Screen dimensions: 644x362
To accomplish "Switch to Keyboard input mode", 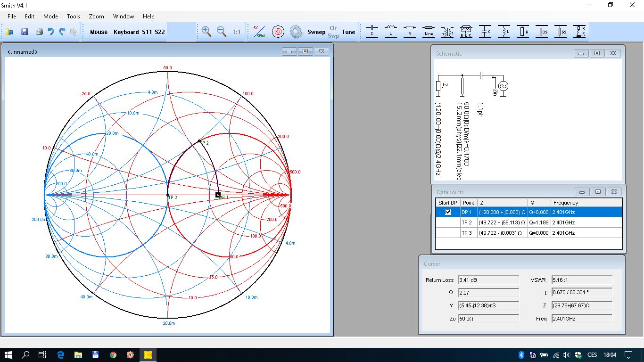I will 126,32.
